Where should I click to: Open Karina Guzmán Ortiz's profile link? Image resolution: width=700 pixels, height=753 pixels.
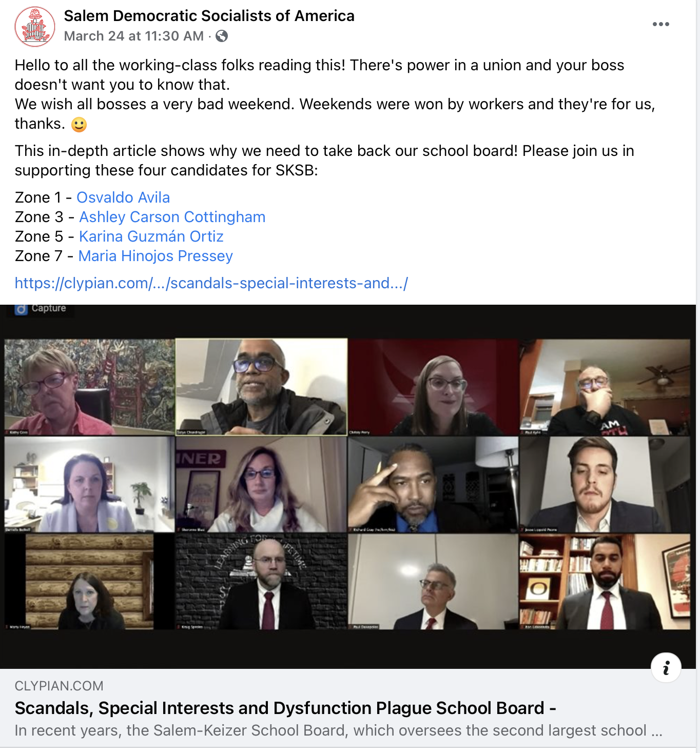151,236
